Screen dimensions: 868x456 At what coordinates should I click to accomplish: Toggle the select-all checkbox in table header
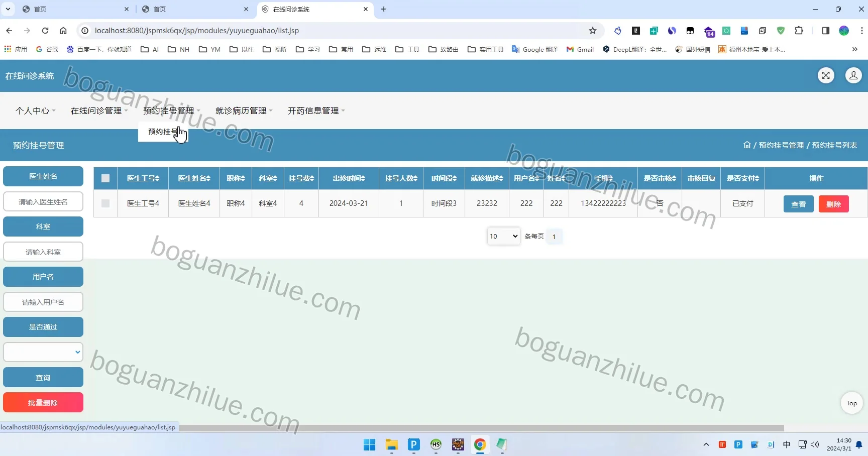tap(105, 178)
